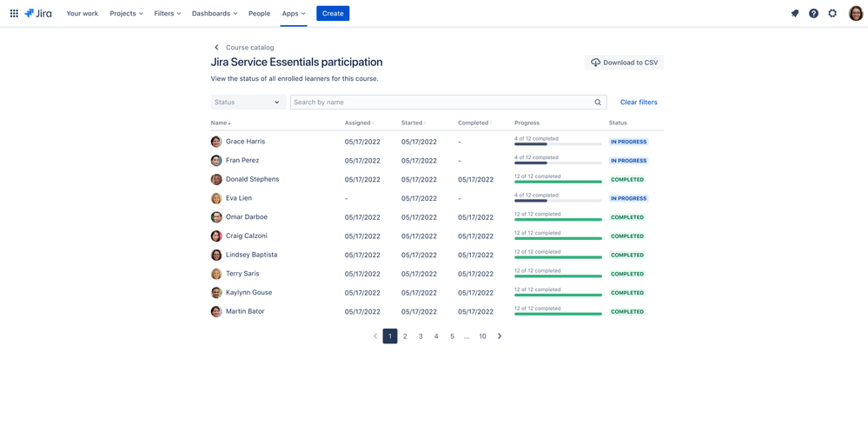
Task: Click the Create button
Action: tap(333, 13)
